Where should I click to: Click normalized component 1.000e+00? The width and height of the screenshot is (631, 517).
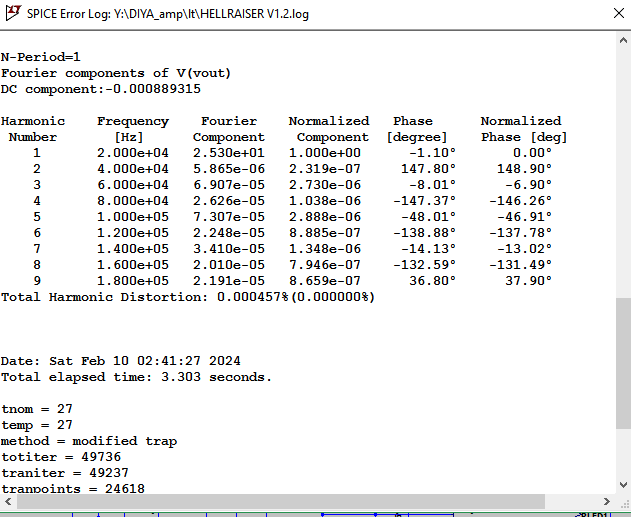[325, 153]
